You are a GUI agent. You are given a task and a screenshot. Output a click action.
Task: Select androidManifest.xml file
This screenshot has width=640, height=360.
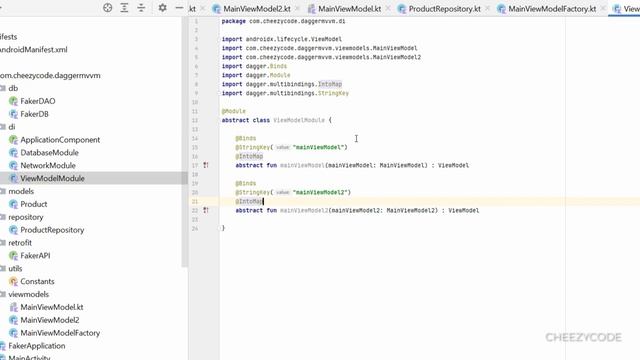pos(33,49)
